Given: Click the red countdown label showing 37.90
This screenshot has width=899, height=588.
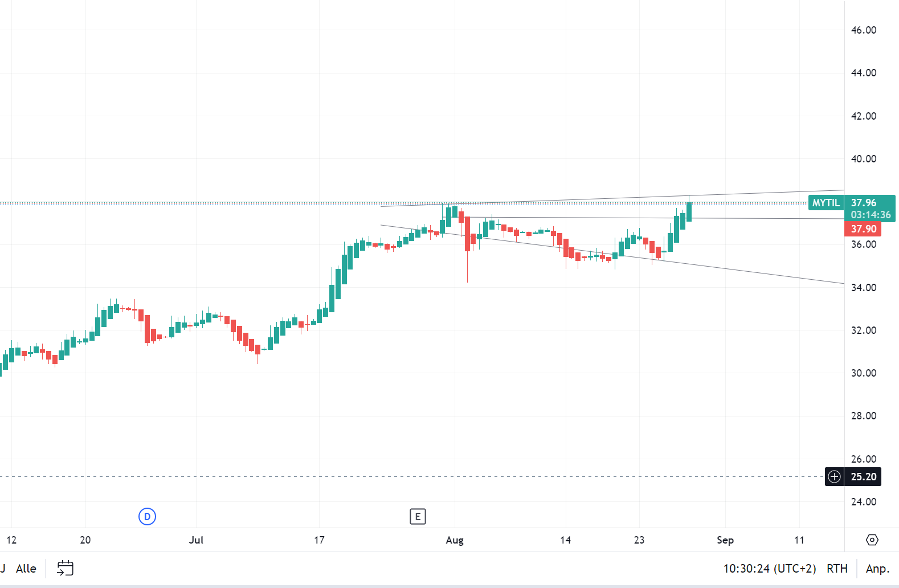Looking at the screenshot, I should coord(862,228).
